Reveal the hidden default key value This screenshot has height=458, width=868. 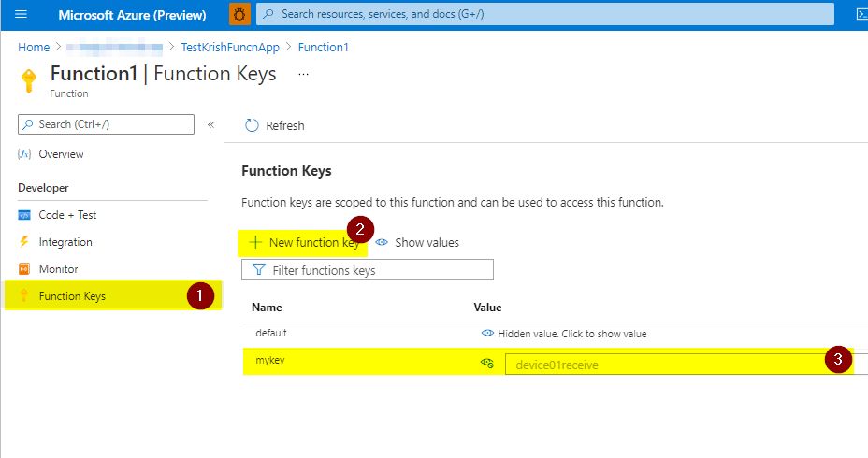[565, 334]
